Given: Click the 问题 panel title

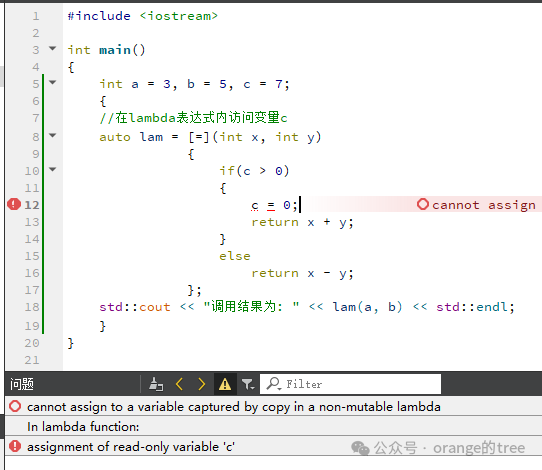Looking at the screenshot, I should [22, 384].
